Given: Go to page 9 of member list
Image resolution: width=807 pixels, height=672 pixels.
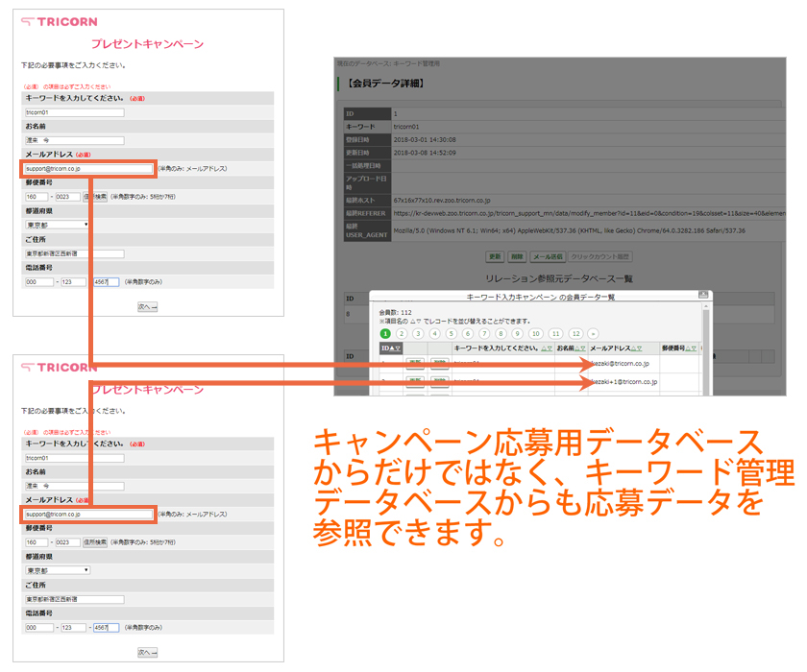Looking at the screenshot, I should [x=517, y=334].
